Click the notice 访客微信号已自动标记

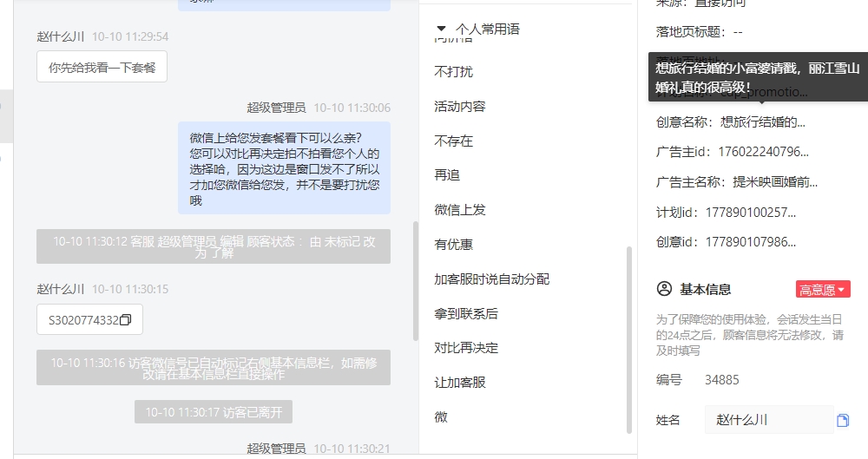214,368
